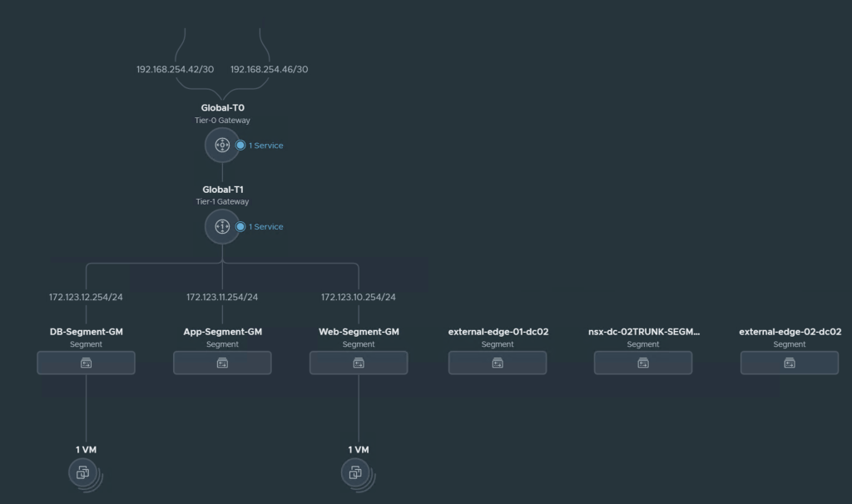Click the 192.168.254.46/30 uplink address

pos(269,69)
